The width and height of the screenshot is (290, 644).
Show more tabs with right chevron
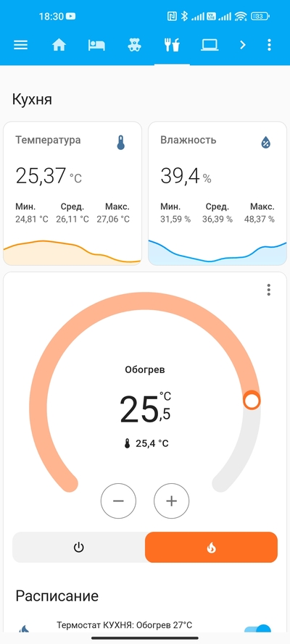(243, 45)
